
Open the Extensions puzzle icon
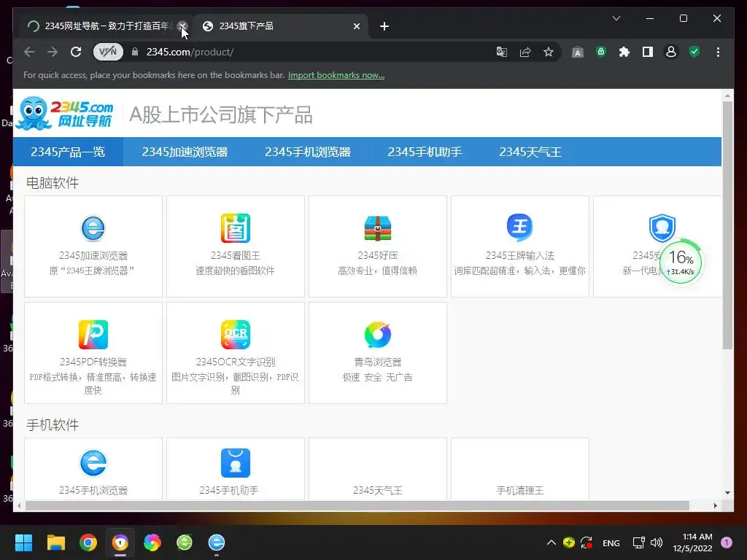click(x=624, y=52)
